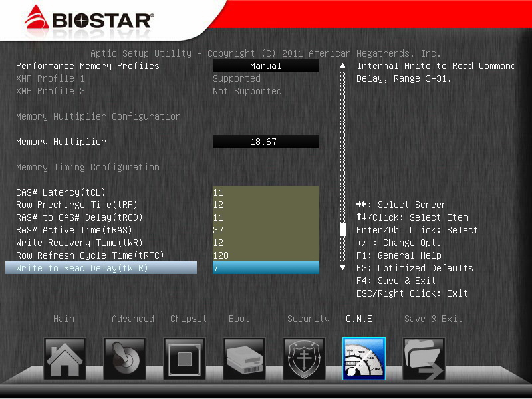The image size is (532, 399).
Task: Switch to the Boot tab label
Action: pos(239,319)
